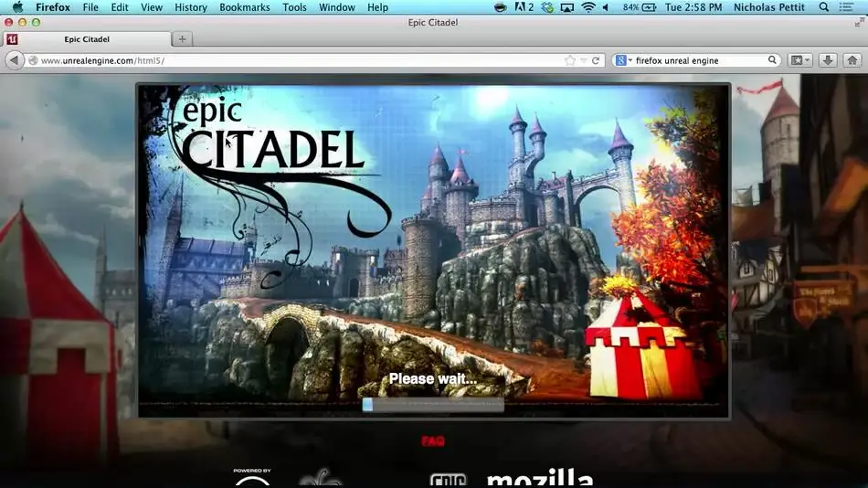This screenshot has width=868, height=488.
Task: Open Notification Center list icon
Action: coord(846,7)
